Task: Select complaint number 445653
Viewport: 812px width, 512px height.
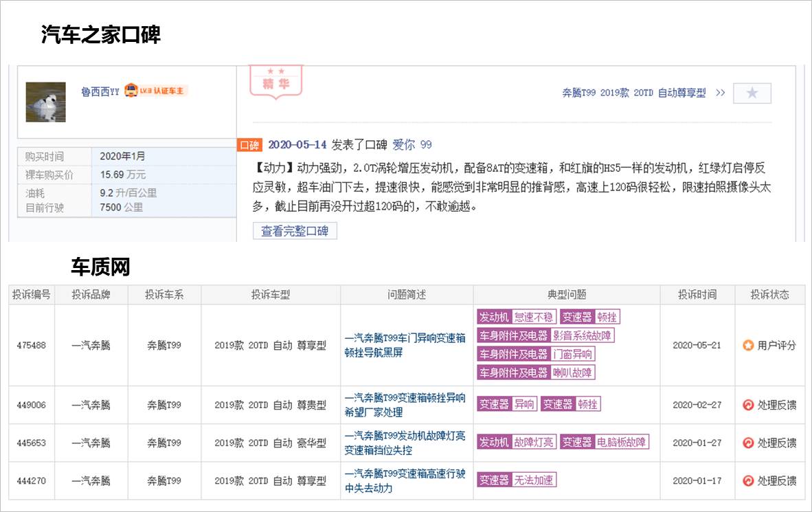Action: [x=31, y=443]
